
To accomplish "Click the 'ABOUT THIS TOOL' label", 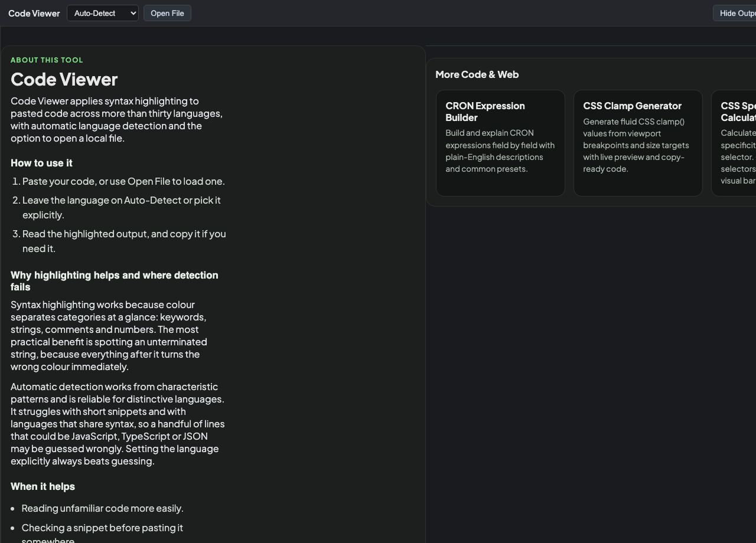I will click(x=47, y=60).
